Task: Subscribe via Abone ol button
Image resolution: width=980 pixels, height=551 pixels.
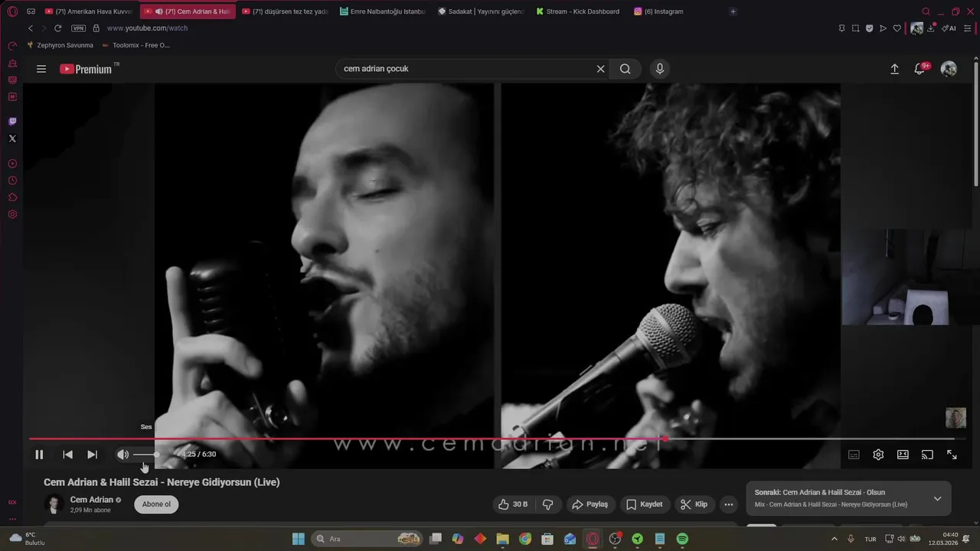Action: point(156,504)
